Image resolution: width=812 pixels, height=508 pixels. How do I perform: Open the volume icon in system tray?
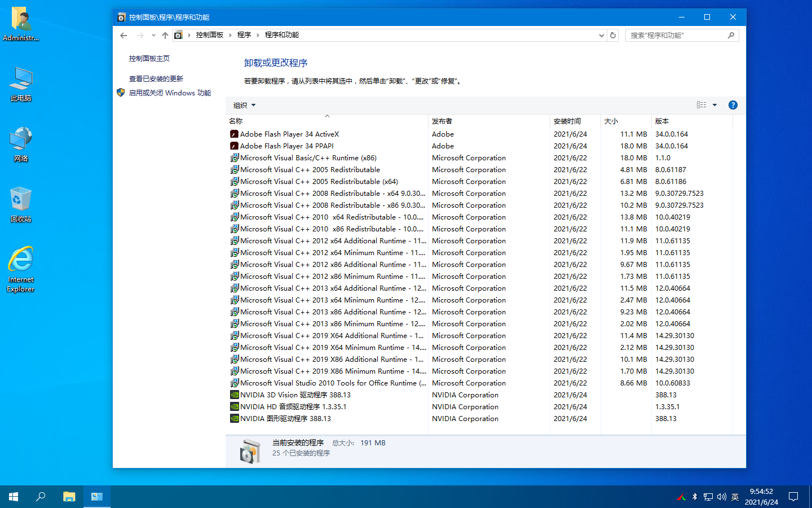722,497
